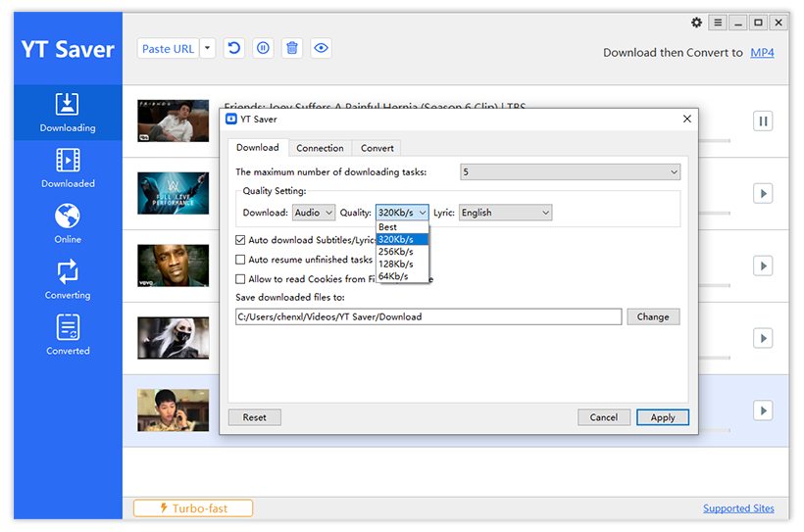Close the YT Saver settings dialog
This screenshot has width=804, height=532.
coord(687,119)
